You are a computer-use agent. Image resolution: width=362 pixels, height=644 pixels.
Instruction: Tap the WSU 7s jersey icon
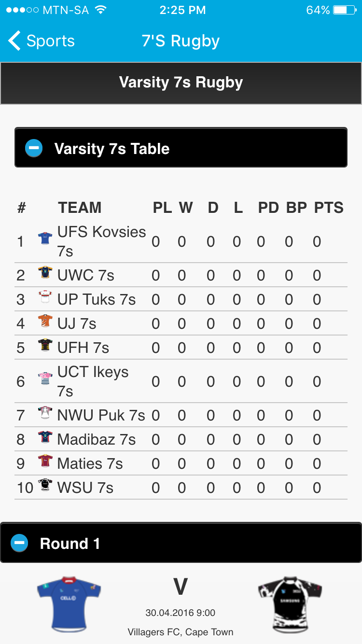point(45,485)
